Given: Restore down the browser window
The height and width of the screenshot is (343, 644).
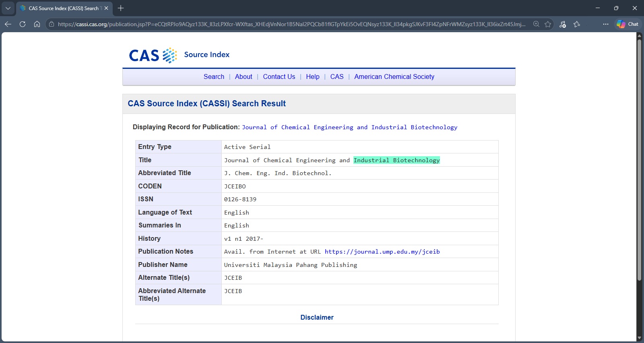Looking at the screenshot, I should pos(616,8).
